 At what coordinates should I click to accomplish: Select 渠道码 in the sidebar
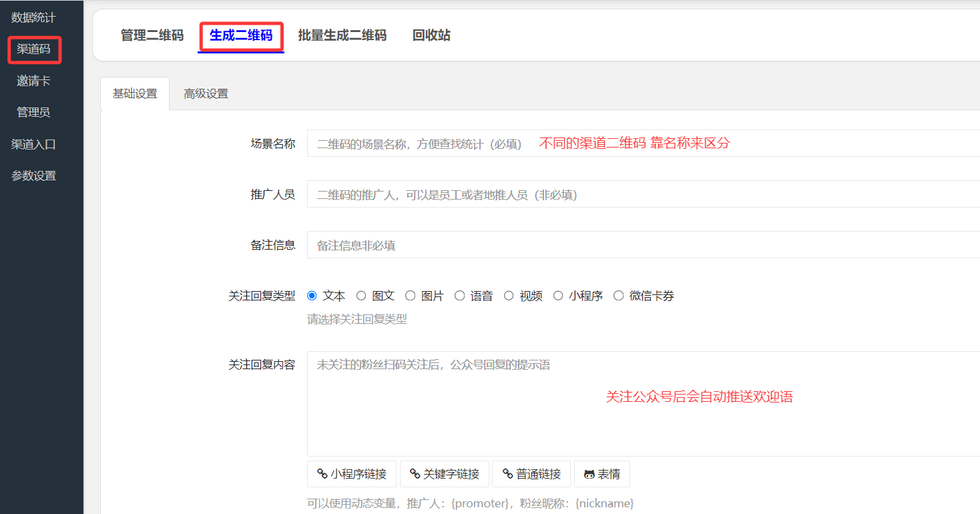pyautogui.click(x=32, y=49)
